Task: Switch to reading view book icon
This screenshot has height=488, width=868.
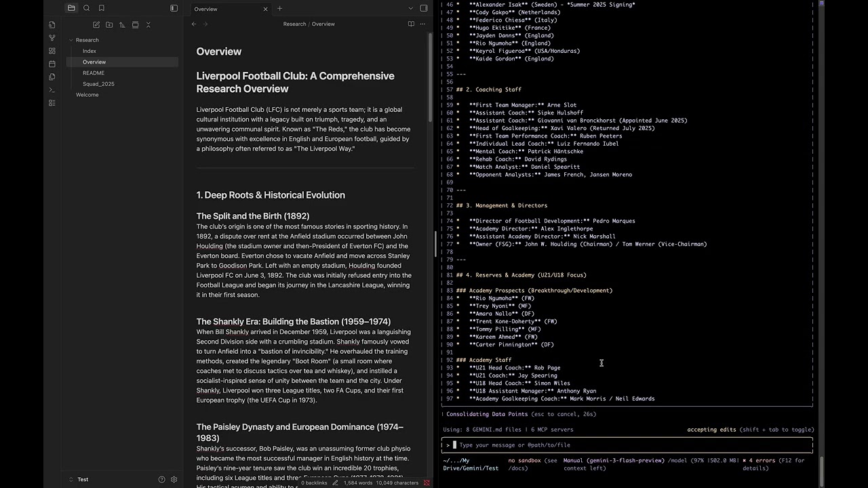Action: pyautogui.click(x=411, y=24)
